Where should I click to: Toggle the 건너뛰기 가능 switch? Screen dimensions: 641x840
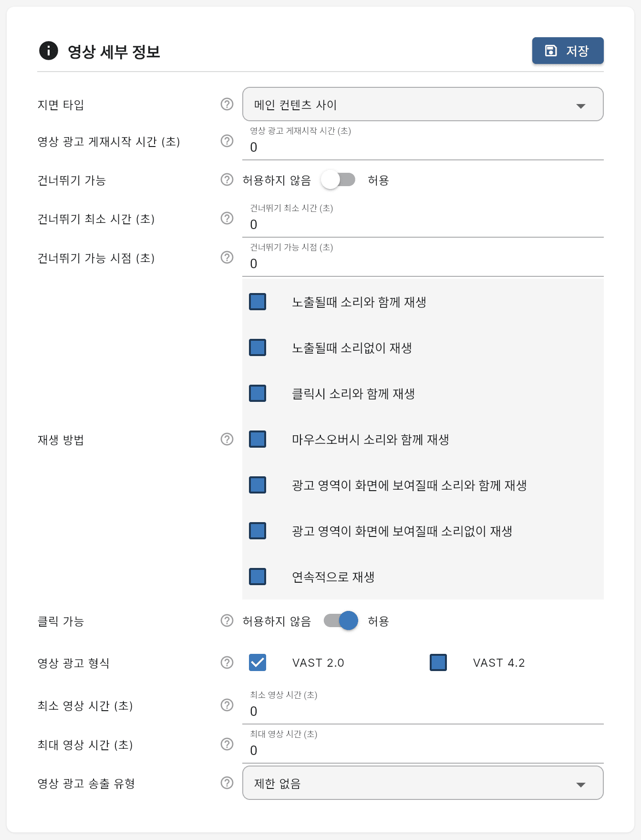pos(338,180)
